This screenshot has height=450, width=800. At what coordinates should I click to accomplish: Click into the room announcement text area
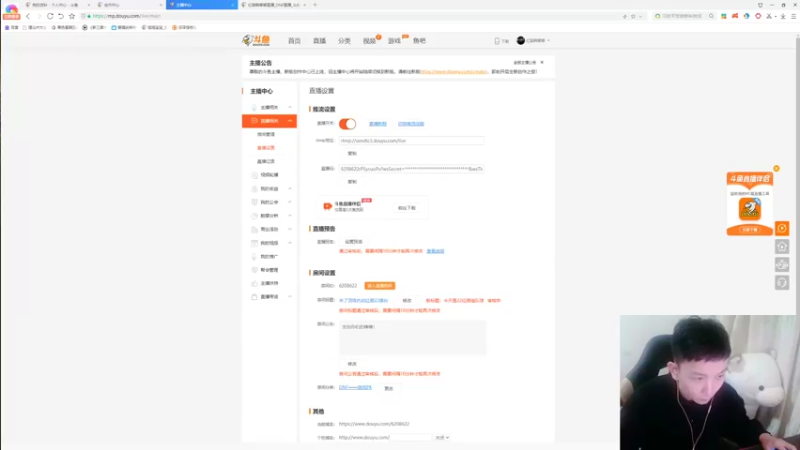pyautogui.click(x=412, y=338)
